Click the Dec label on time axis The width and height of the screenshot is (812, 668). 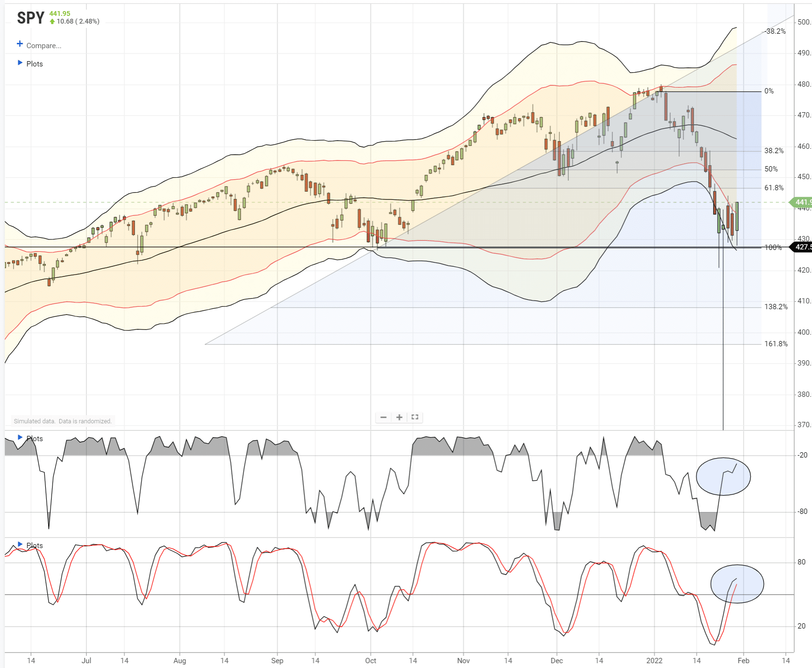click(557, 660)
